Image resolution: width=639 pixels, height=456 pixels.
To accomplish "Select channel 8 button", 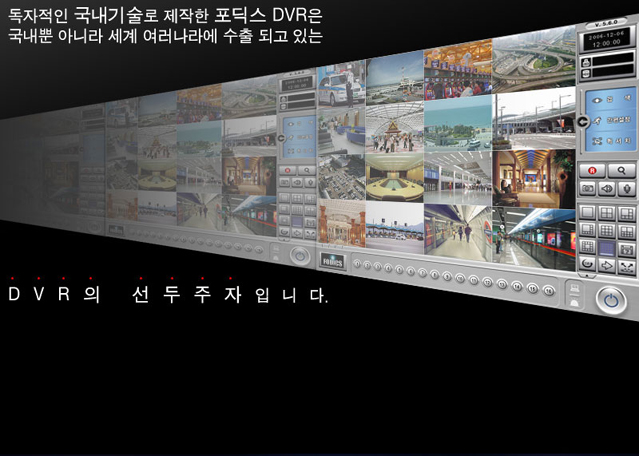I will [x=434, y=275].
